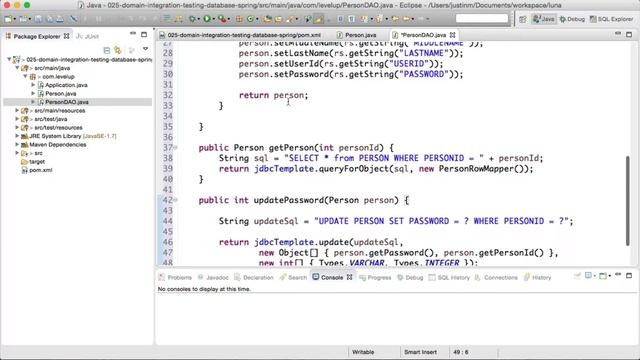Toggle the fold marker on line 42

click(176, 200)
